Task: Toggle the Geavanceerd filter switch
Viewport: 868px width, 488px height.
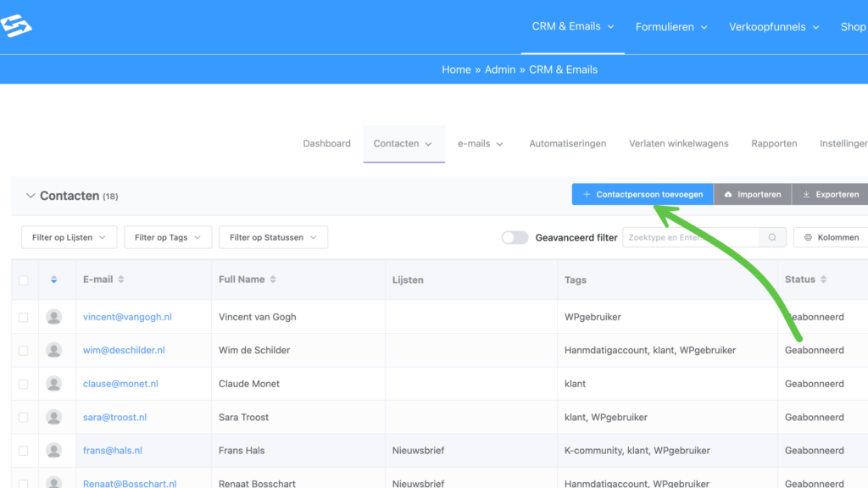Action: tap(515, 238)
